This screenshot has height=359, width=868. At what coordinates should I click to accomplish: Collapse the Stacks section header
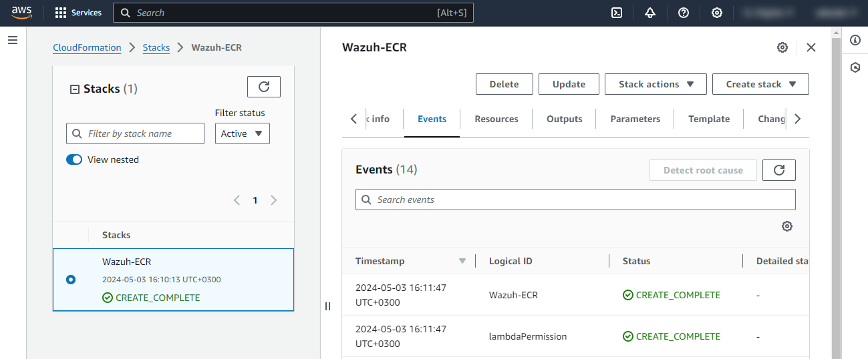(75, 89)
